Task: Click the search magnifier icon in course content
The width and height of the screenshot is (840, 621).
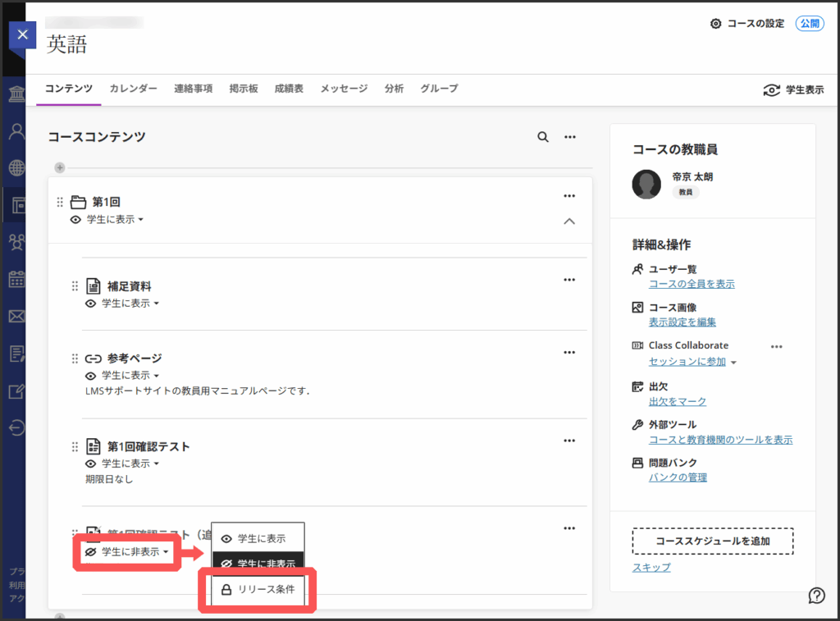Action: [x=542, y=137]
